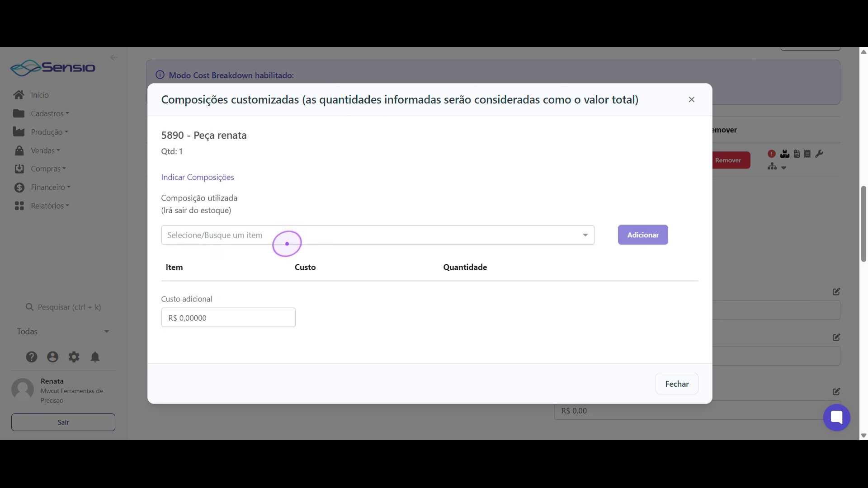Click the second edit pencil icon behind the dialog

836,337
